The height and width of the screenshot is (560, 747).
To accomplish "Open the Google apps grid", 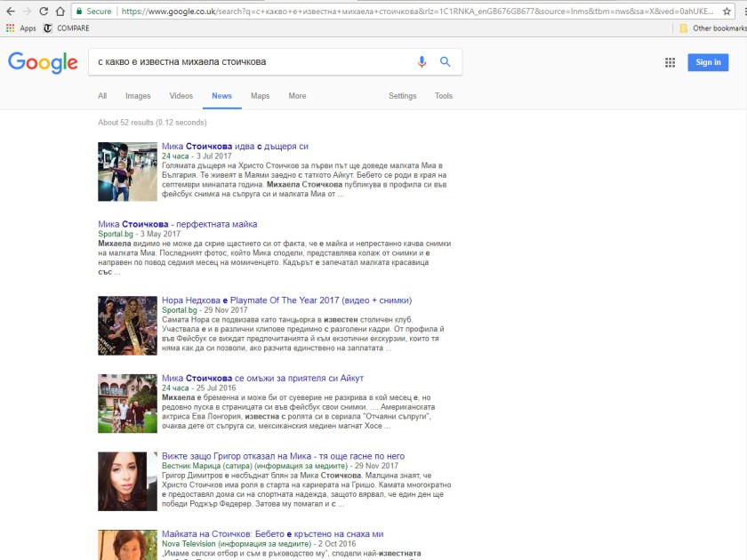I will [670, 62].
